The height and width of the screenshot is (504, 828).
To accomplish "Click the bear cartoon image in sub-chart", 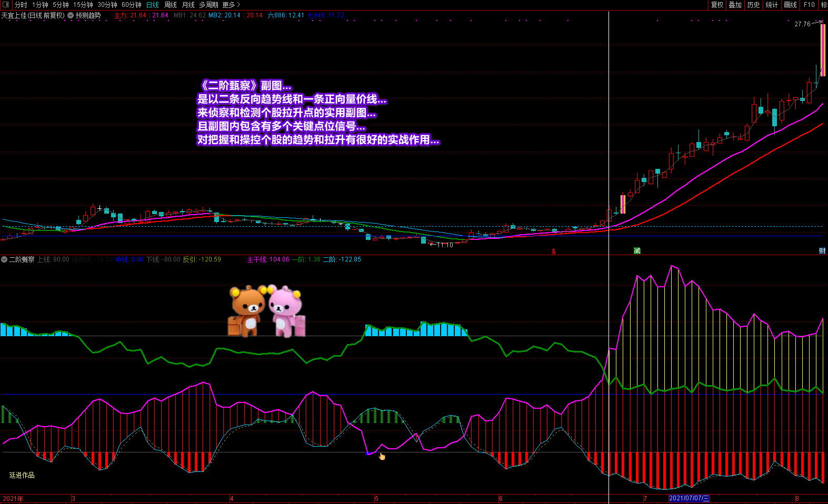I will click(x=267, y=310).
